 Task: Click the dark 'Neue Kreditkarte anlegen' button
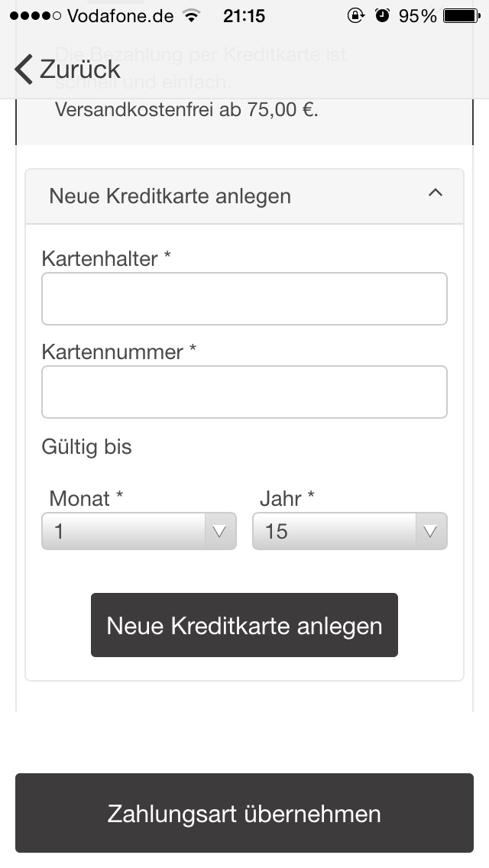click(x=244, y=625)
